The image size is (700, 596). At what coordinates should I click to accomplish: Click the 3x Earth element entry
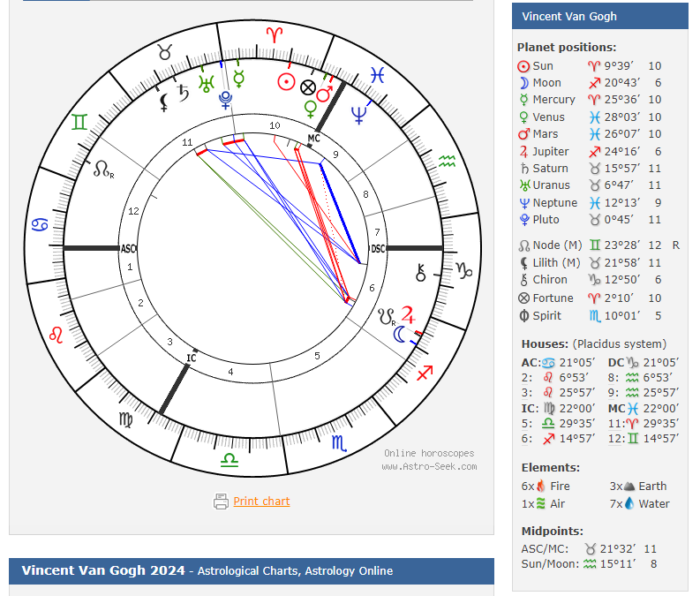pos(638,487)
